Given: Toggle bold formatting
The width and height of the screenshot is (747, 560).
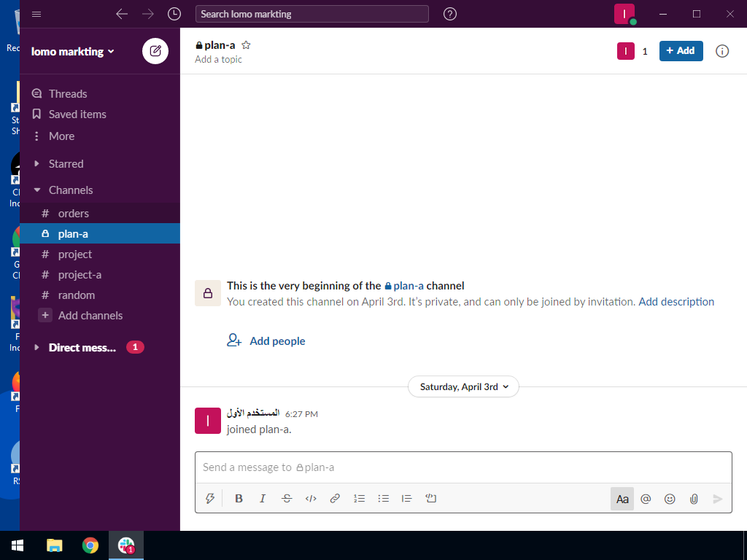Looking at the screenshot, I should click(239, 499).
